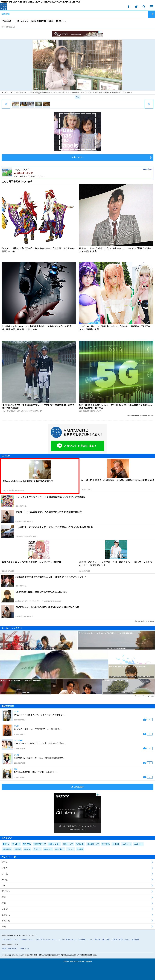The height and width of the screenshot is (980, 155).
Task: Go to previous photo with left arrow
Action: tap(6, 104)
